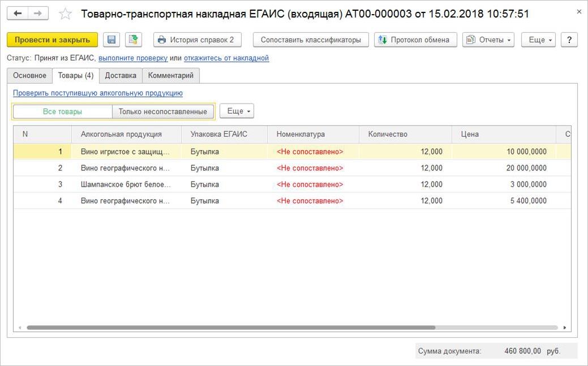Click the Цена column header
The width and height of the screenshot is (588, 366).
tap(504, 134)
